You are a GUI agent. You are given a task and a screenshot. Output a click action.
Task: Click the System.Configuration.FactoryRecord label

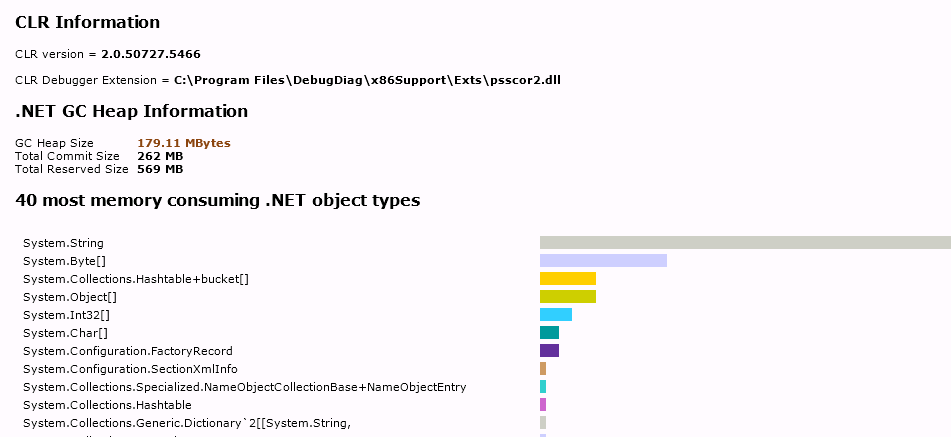127,351
